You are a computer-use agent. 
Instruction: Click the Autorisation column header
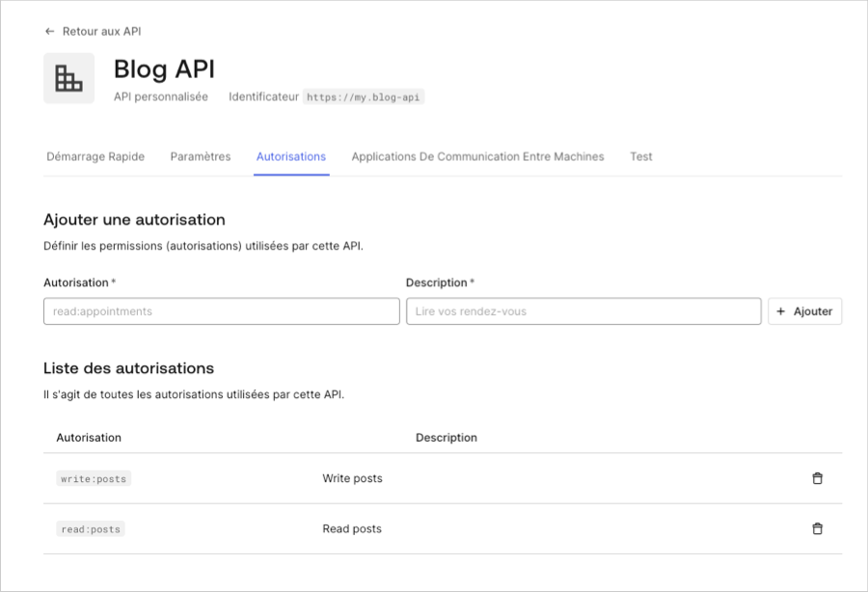(89, 437)
